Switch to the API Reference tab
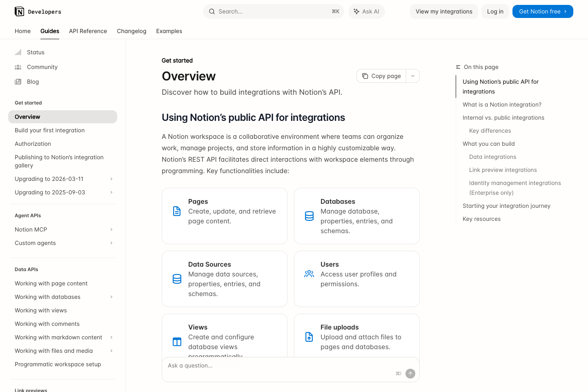 (x=88, y=31)
